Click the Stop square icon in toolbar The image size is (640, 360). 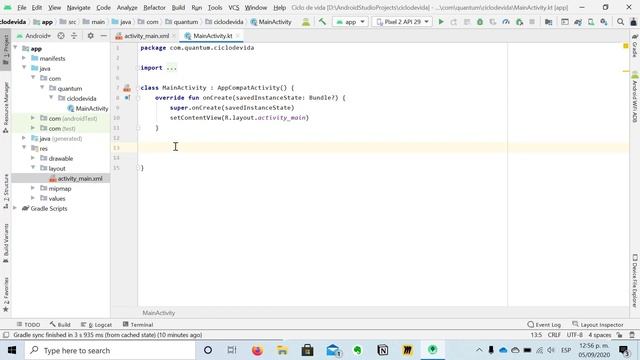[532, 22]
